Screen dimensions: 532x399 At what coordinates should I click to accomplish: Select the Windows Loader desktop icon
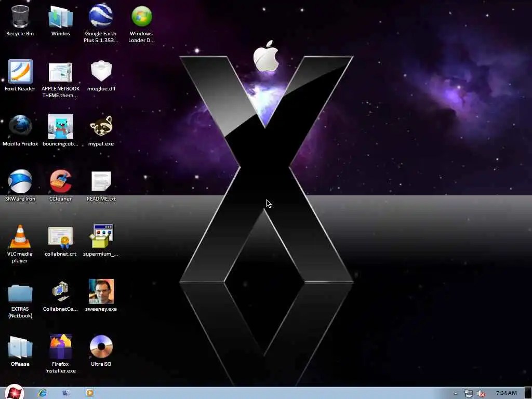[x=141, y=16]
